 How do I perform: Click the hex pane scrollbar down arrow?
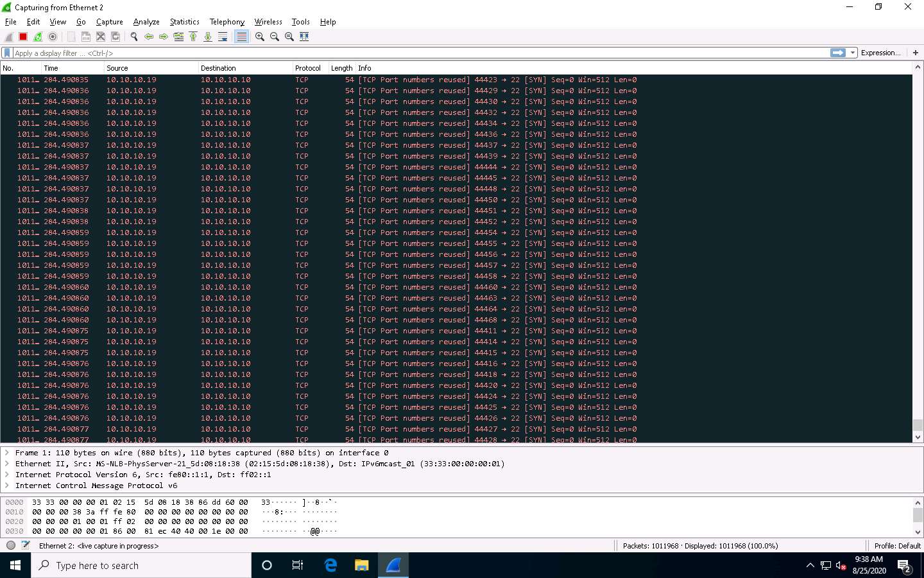[x=918, y=532]
